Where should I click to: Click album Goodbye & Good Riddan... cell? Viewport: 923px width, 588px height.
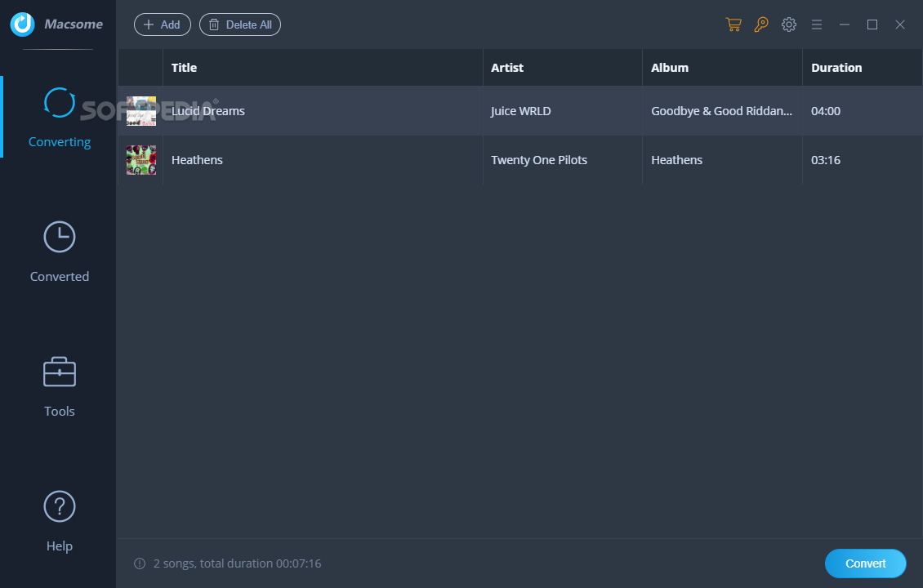(722, 111)
